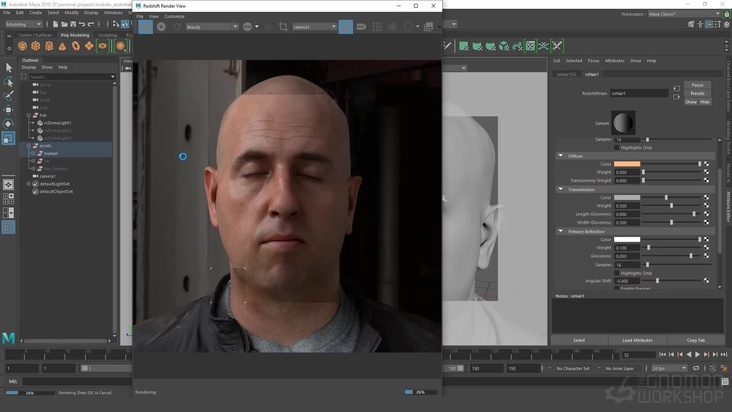This screenshot has height=412, width=732.
Task: Open the camera1 dropdown in Render View
Action: (314, 27)
